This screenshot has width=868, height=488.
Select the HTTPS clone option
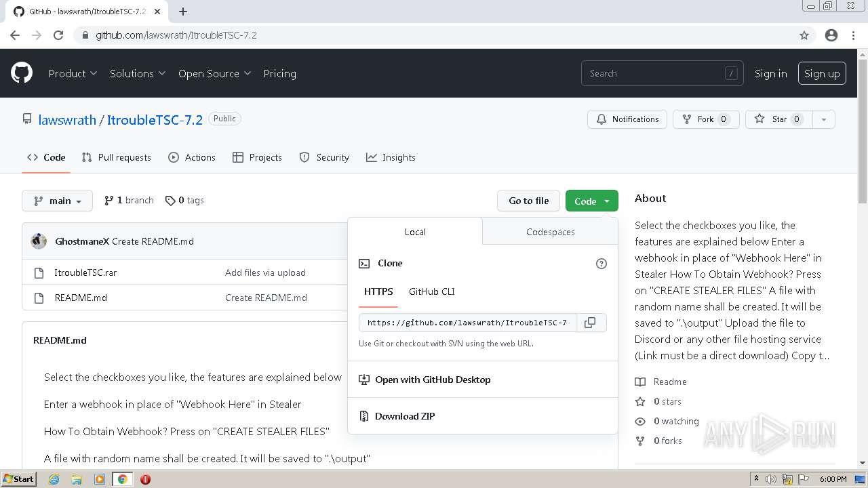(x=378, y=291)
